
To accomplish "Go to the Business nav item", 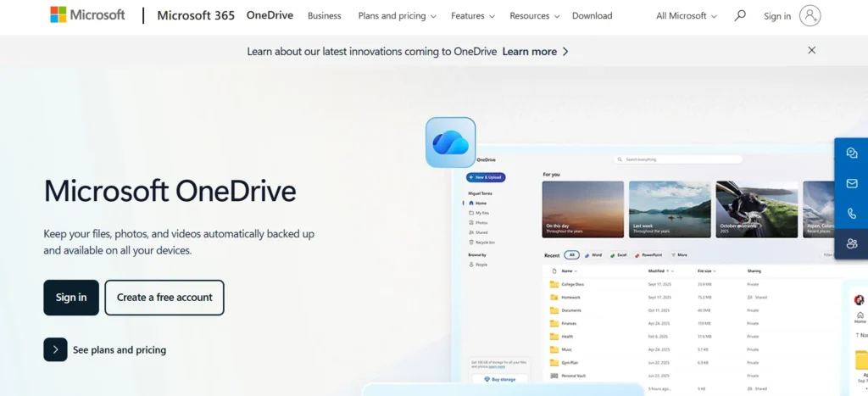I will (x=325, y=16).
